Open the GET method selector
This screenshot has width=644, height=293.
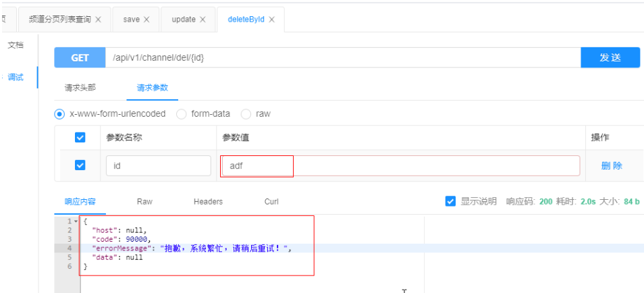click(x=80, y=57)
